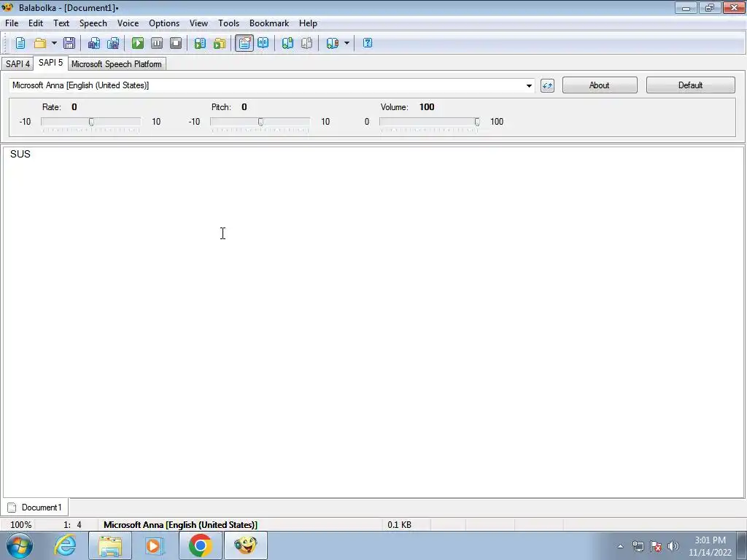Open Google Chrome from taskbar

[x=200, y=545]
